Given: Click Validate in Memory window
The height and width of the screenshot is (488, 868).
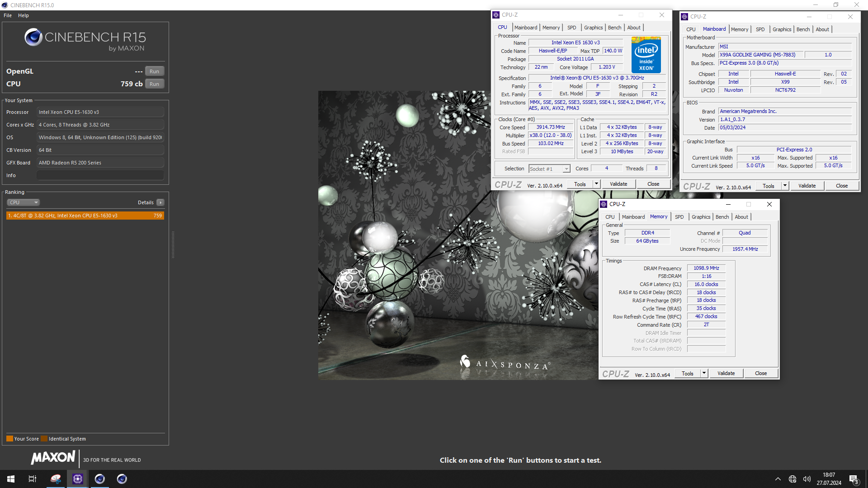Looking at the screenshot, I should 726,374.
